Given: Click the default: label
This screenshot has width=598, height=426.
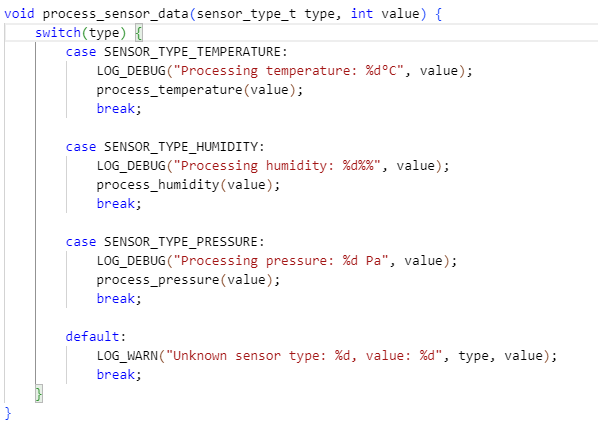Looking at the screenshot, I should [x=96, y=337].
